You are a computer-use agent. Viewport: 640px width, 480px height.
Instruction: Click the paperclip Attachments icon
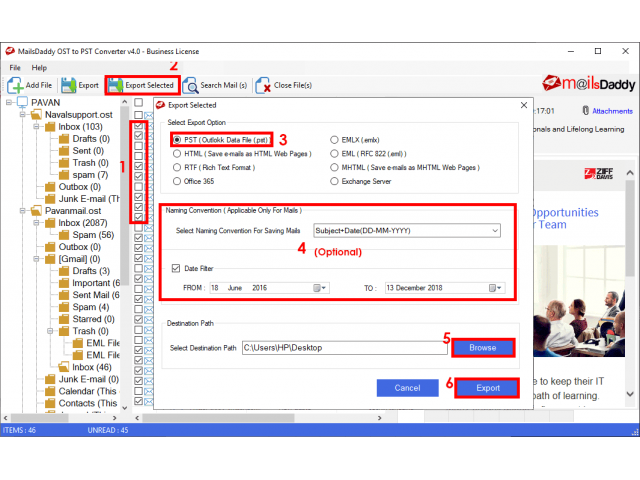tap(585, 111)
